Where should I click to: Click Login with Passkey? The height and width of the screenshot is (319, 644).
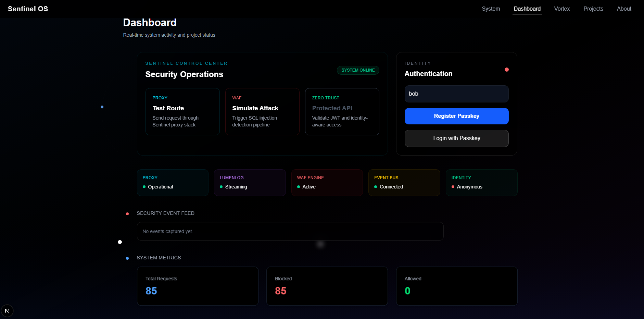click(x=456, y=138)
